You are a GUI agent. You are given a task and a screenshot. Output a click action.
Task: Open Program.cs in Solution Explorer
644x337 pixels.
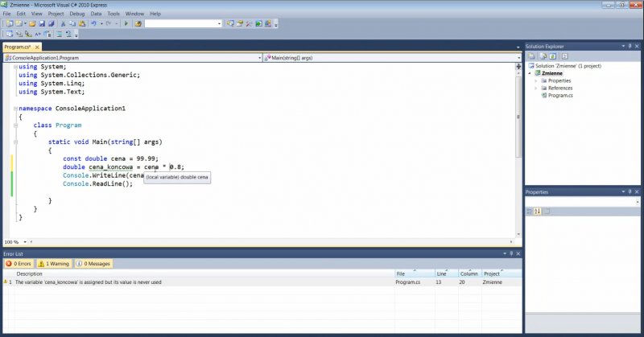[560, 95]
